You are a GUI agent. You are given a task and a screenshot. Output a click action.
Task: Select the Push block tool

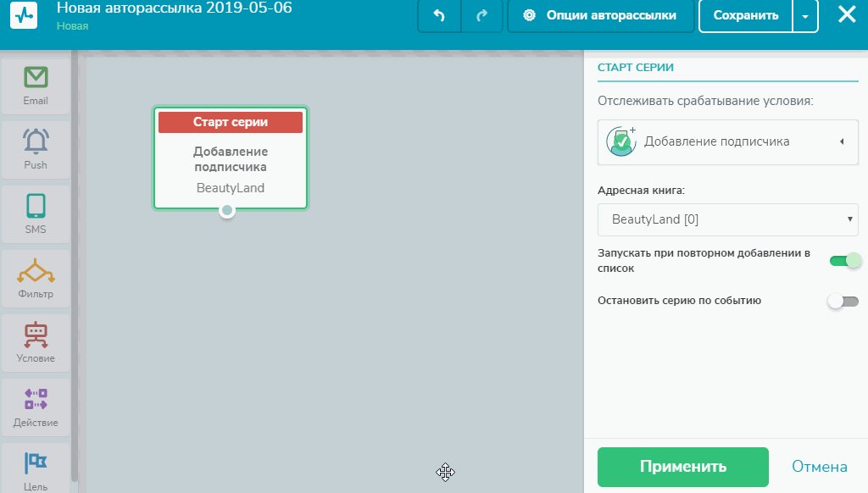[36, 149]
